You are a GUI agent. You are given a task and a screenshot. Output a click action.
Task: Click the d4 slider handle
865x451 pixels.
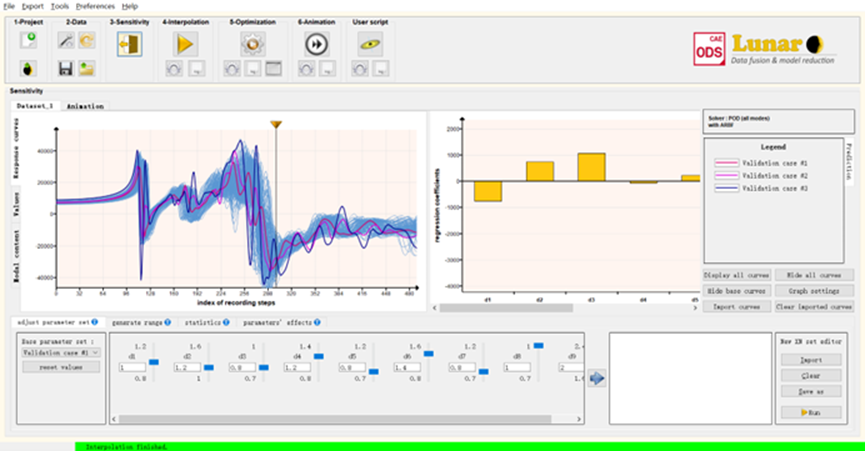pos(318,357)
